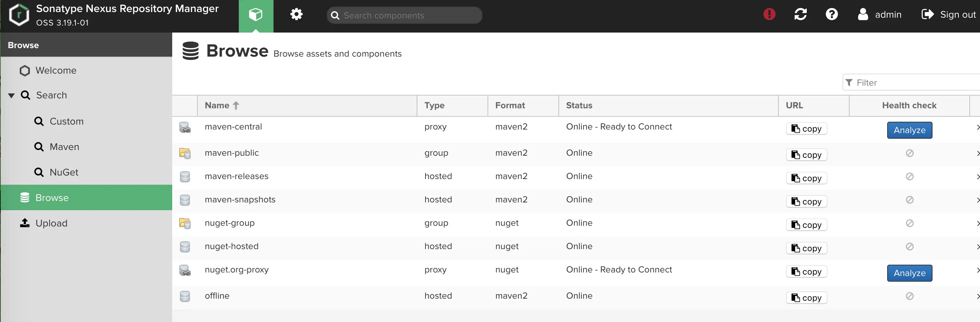Open the nuget-hosted repository name

232,246
